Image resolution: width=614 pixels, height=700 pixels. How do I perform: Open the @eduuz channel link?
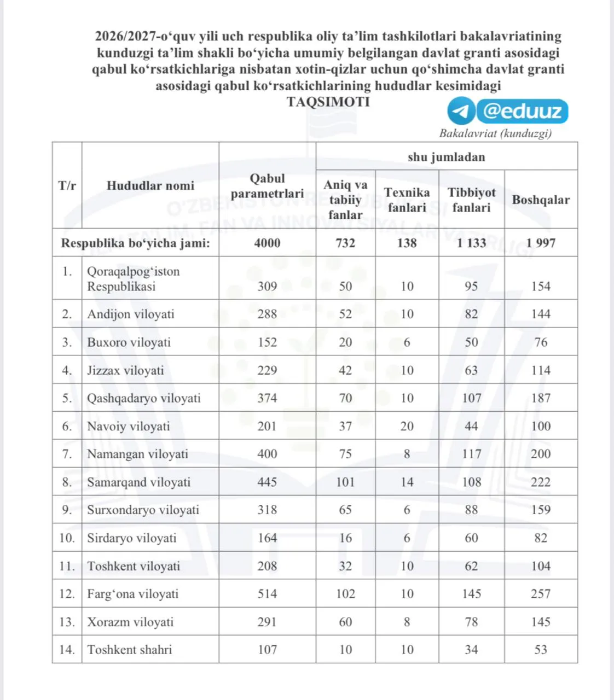pos(522,112)
